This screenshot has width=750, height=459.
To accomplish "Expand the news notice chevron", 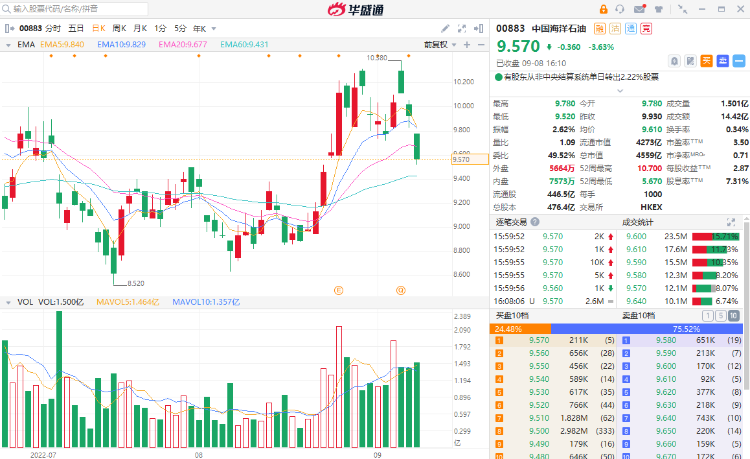I will 620,90.
